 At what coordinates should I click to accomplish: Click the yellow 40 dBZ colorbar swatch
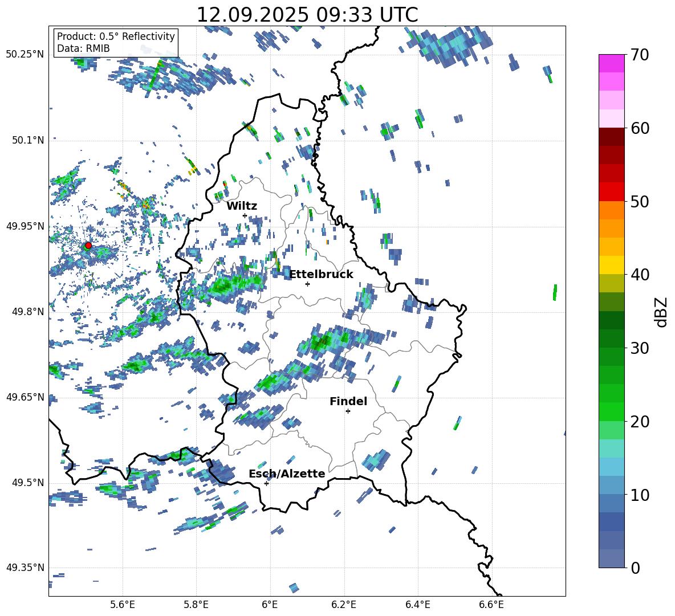tap(611, 265)
